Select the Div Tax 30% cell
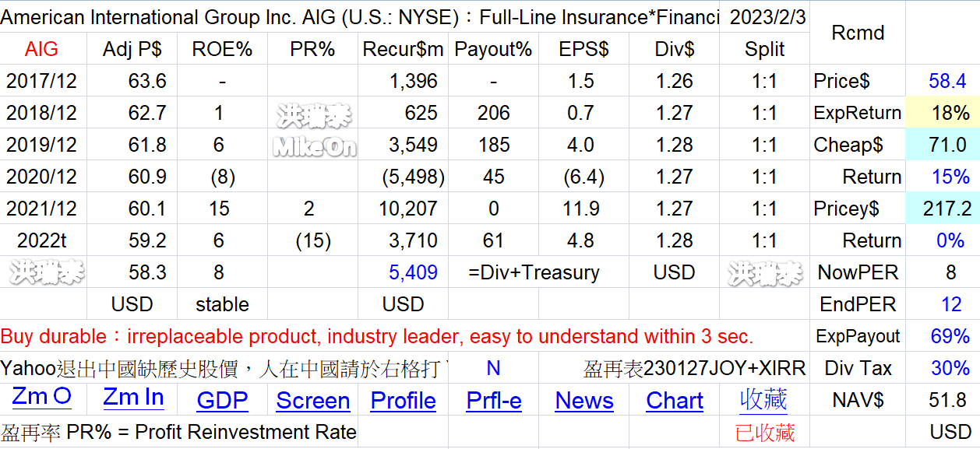The height and width of the screenshot is (449, 980). (942, 368)
